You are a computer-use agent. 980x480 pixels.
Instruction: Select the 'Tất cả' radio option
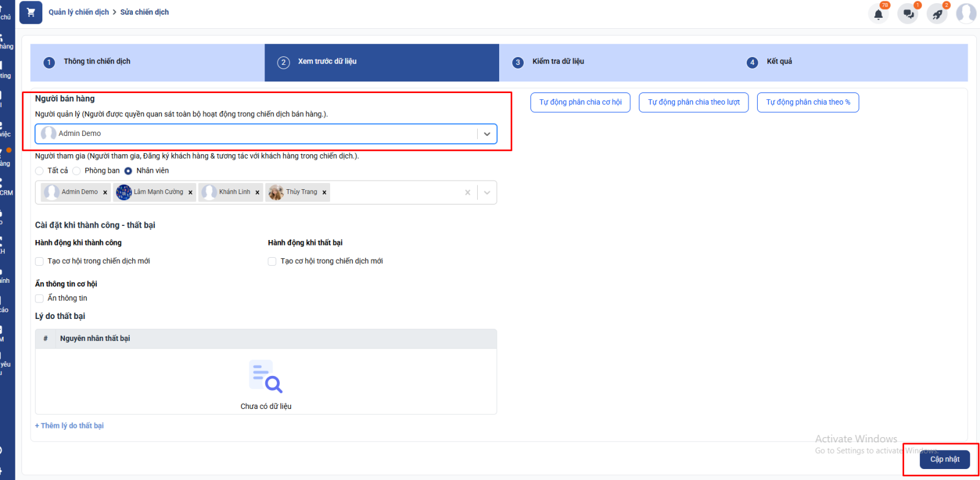pos(39,171)
